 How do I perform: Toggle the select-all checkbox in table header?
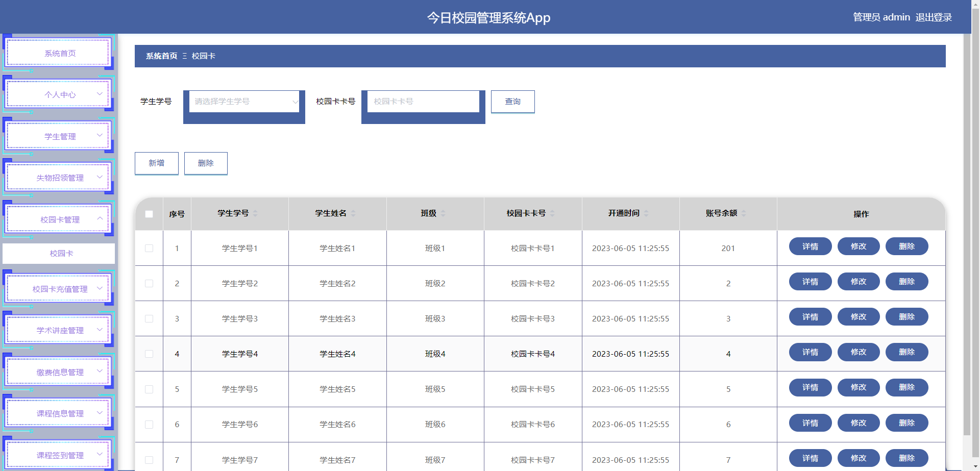[149, 214]
